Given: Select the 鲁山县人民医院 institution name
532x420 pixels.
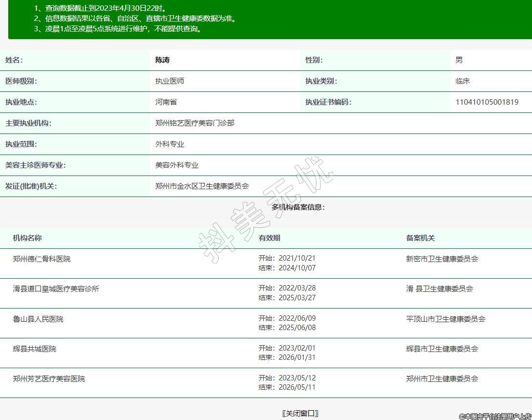Looking at the screenshot, I should 38,319.
